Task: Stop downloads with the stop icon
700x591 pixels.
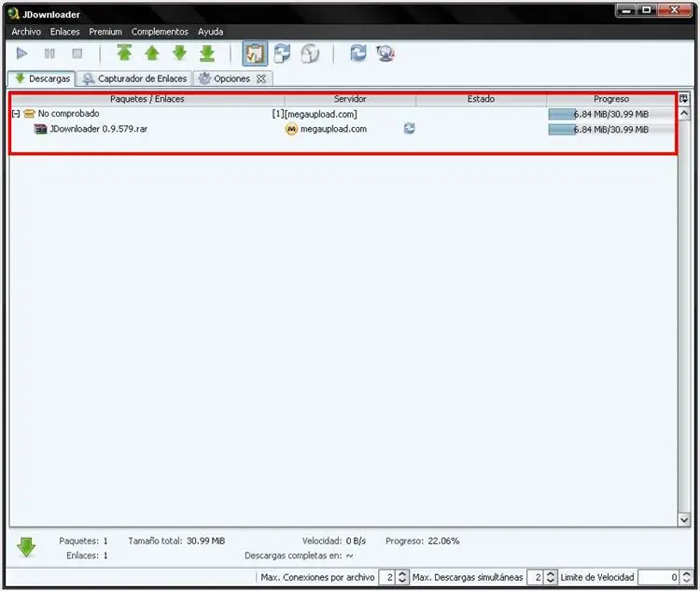Action: pyautogui.click(x=77, y=54)
